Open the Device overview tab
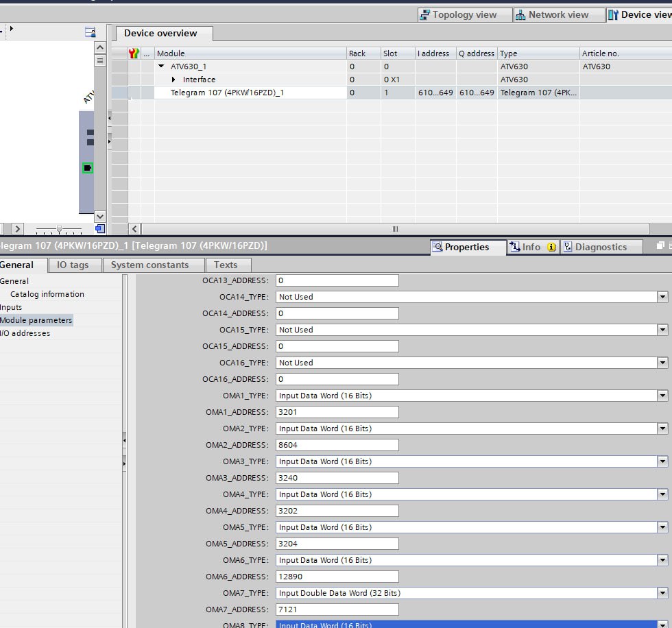The image size is (672, 628). [164, 34]
